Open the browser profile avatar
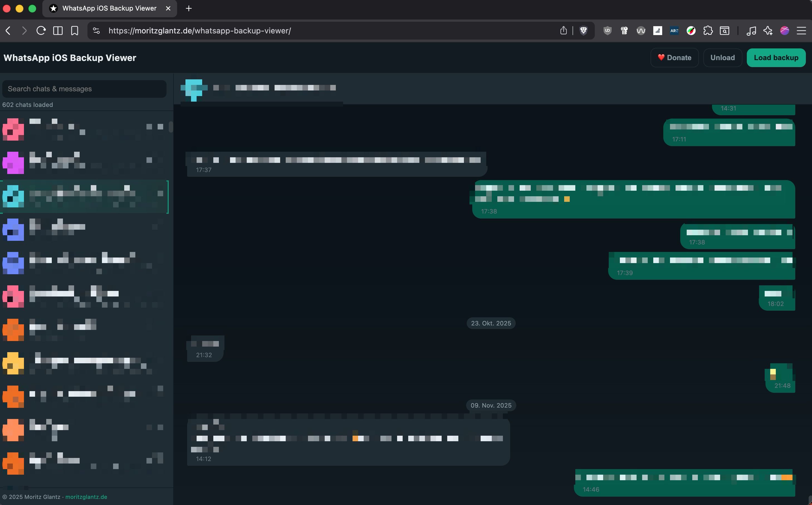812x505 pixels. click(785, 31)
